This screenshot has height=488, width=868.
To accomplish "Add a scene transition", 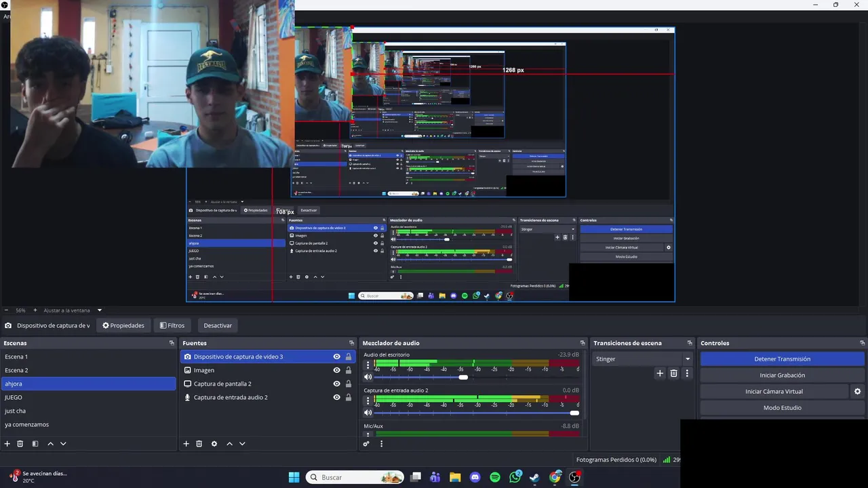I will (x=660, y=373).
